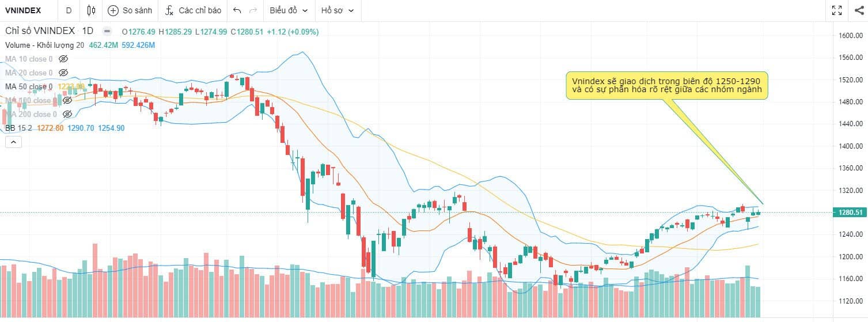Show the hidden MA 100 indicator
The height and width of the screenshot is (322, 868).
click(x=67, y=101)
